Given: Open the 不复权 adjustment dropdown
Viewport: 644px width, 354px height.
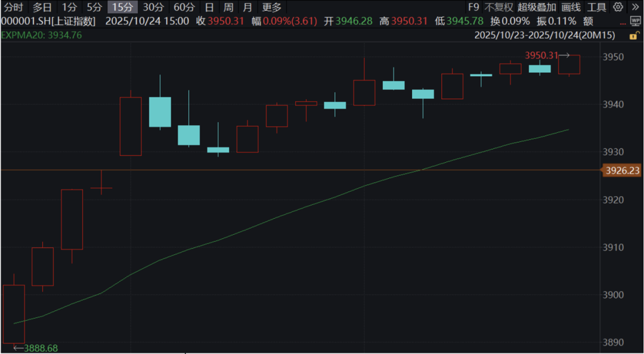Looking at the screenshot, I should [x=498, y=7].
